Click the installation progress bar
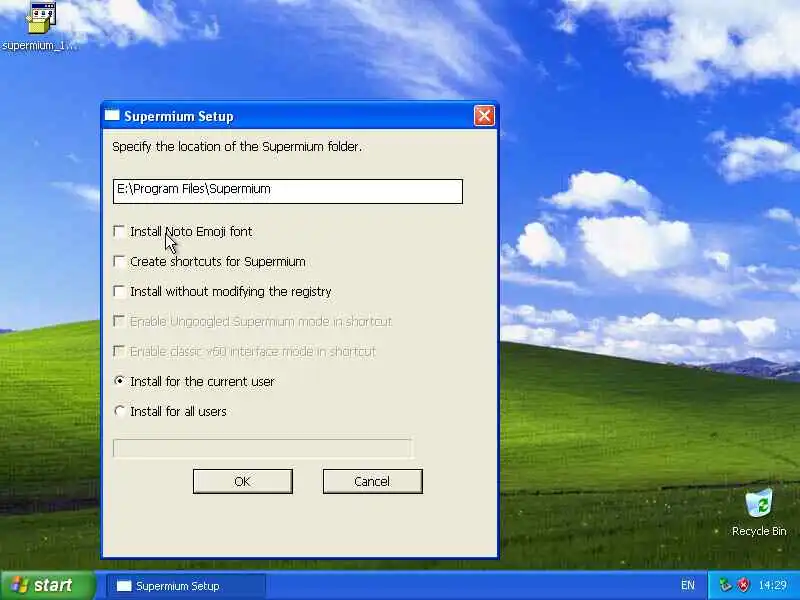 [262, 448]
